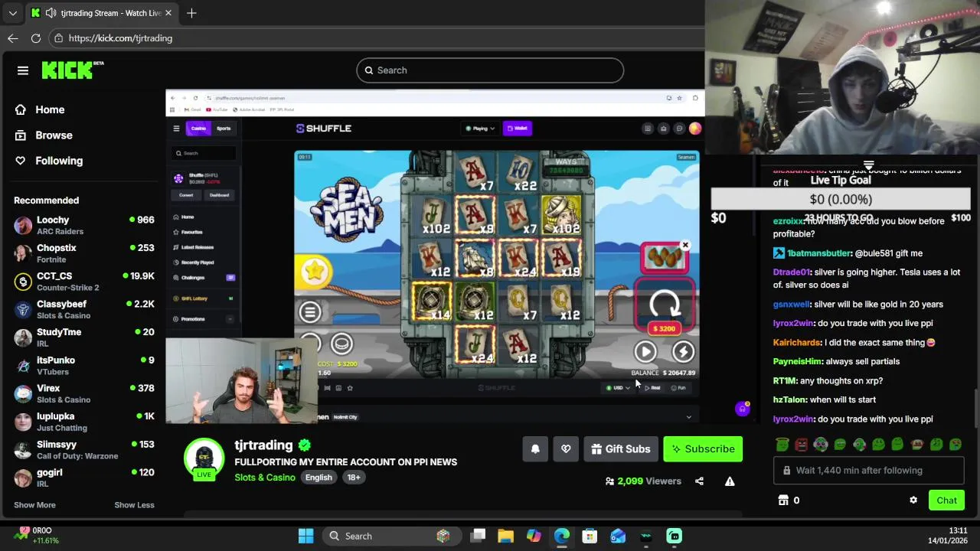
Task: Open chat settings gear icon
Action: tap(913, 500)
